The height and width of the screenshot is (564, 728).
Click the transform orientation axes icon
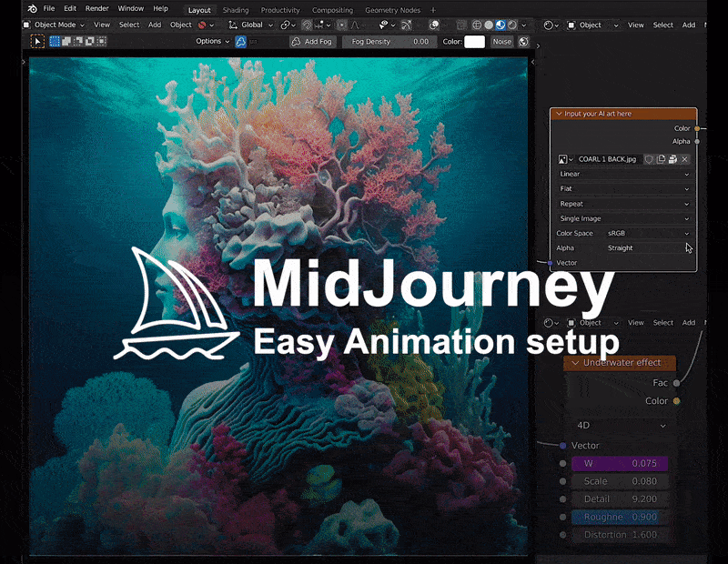[233, 25]
